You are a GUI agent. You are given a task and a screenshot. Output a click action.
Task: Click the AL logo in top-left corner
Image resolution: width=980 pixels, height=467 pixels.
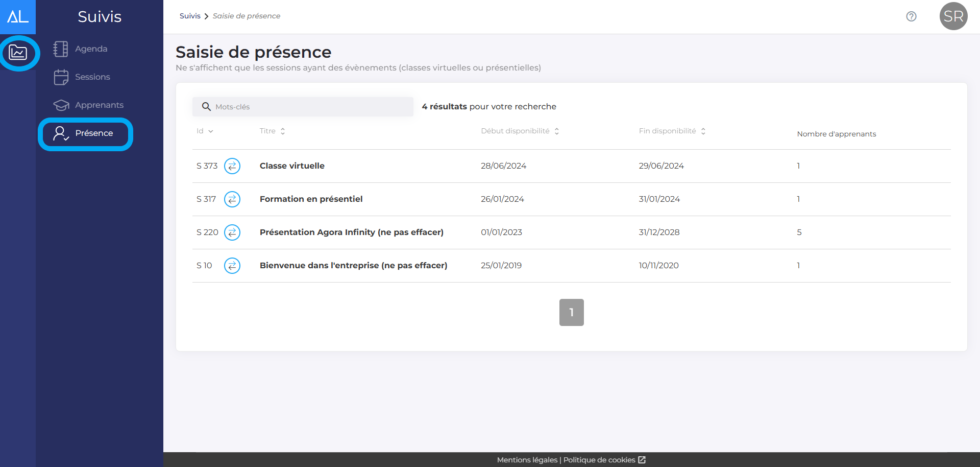[18, 17]
